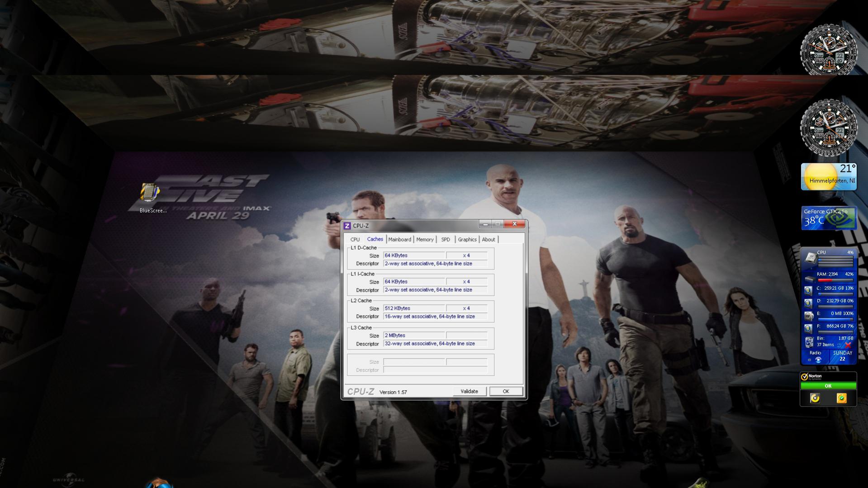Click the Validate button
Image resolution: width=868 pixels, height=488 pixels.
[x=470, y=391]
